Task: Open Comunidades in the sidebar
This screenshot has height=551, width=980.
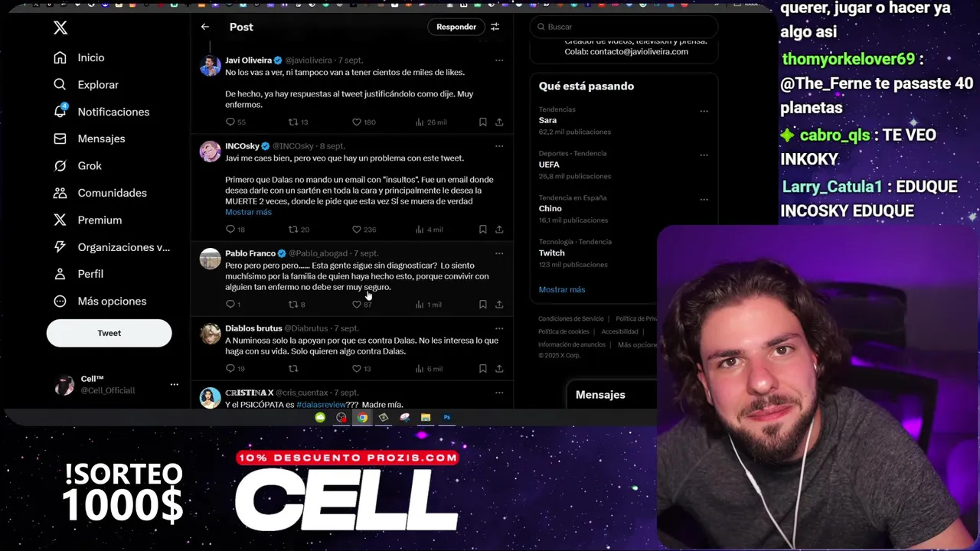Action: coord(100,193)
